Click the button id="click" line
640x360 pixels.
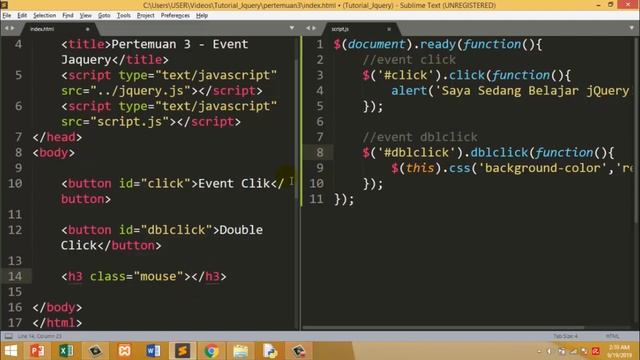[x=172, y=183]
